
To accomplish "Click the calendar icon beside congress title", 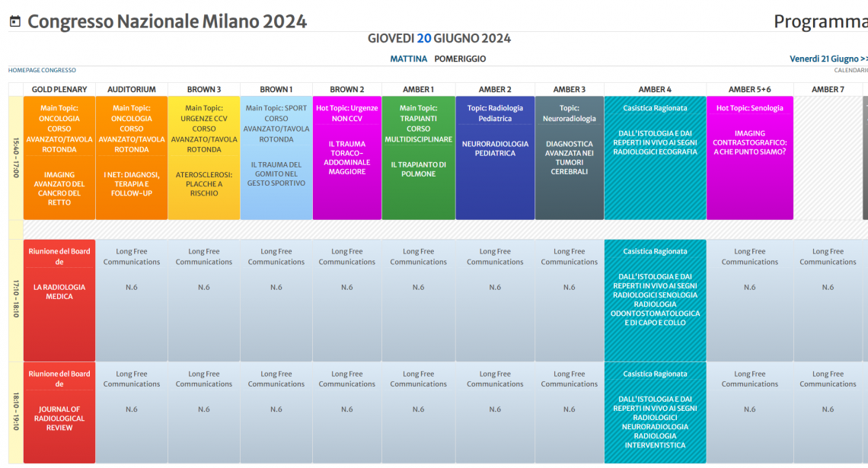I will tap(14, 21).
